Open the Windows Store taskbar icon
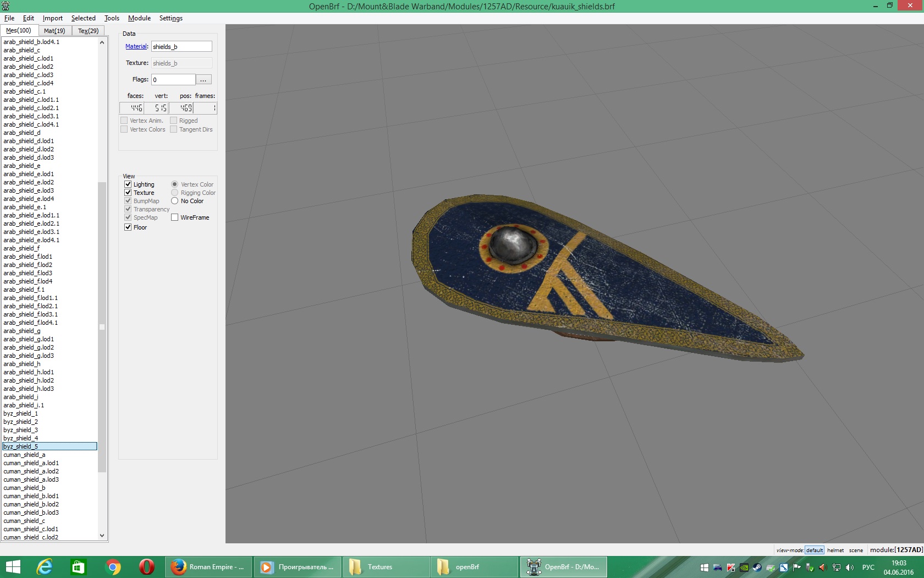Viewport: 924px width, 578px height. 78,567
